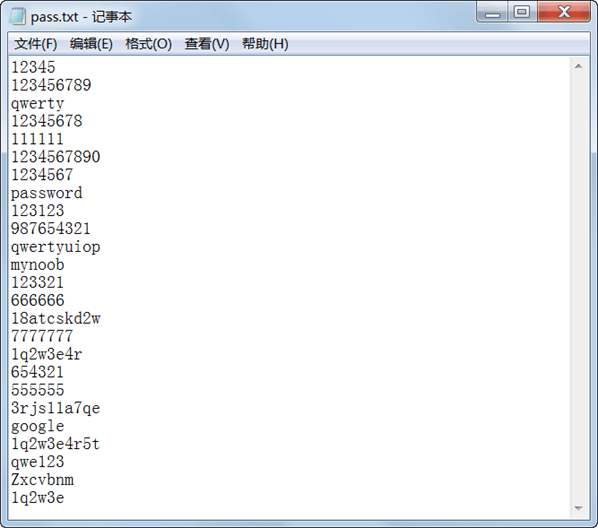Click on the line 7777777
The width and height of the screenshot is (598, 528).
(42, 336)
